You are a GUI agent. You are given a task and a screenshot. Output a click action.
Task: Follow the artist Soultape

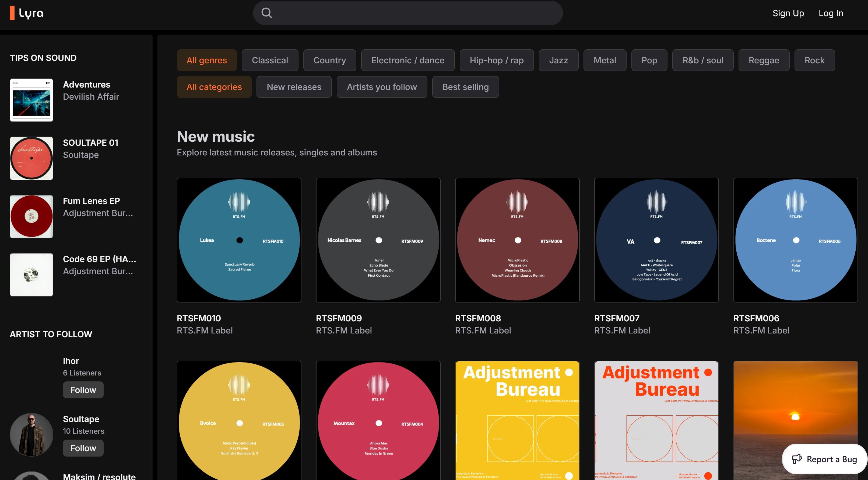click(x=83, y=448)
